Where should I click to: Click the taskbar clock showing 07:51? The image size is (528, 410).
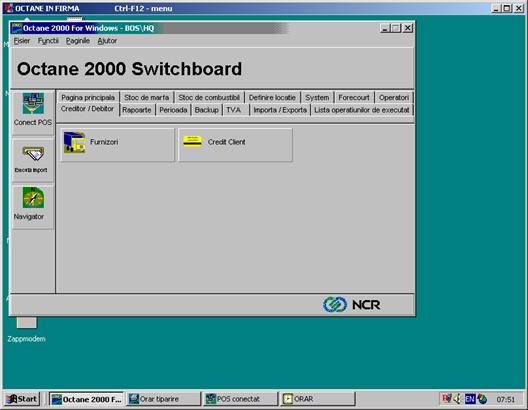(505, 399)
